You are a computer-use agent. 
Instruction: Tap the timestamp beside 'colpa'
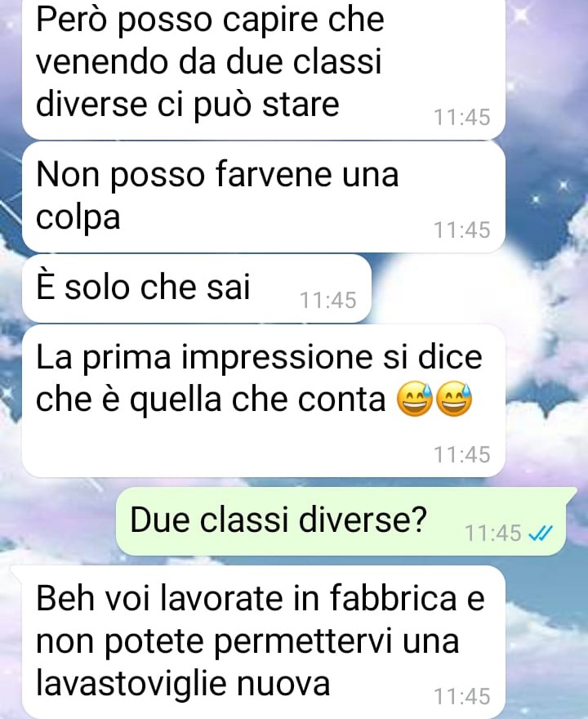462,230
